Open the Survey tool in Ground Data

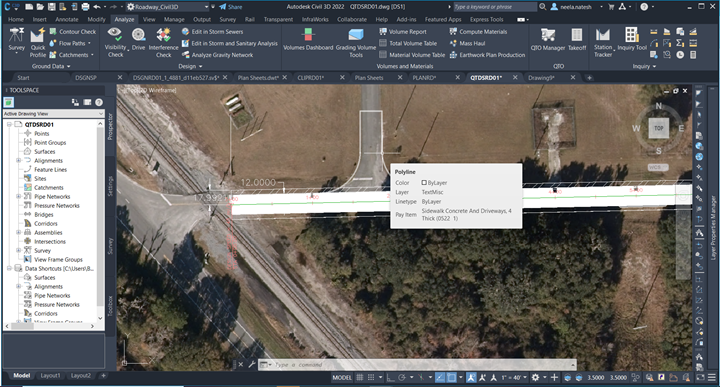[x=17, y=40]
